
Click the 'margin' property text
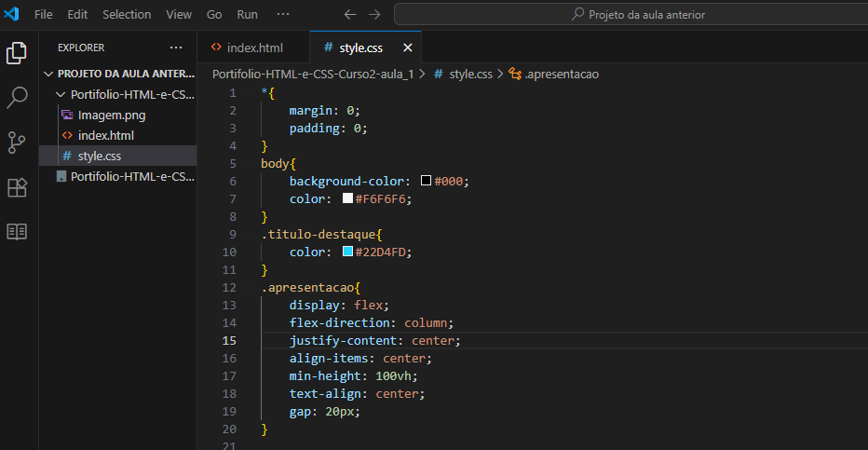[x=310, y=110]
